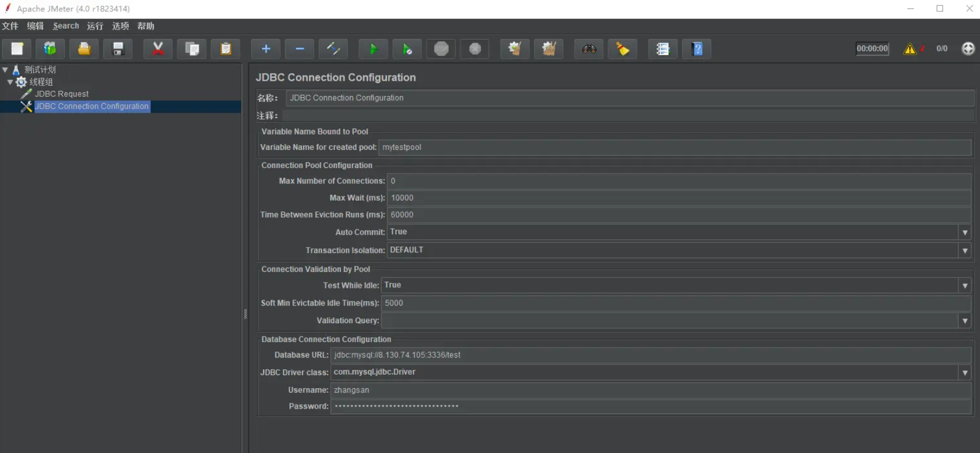
Task: Click the 0/0 thread count indicator
Action: point(942,48)
